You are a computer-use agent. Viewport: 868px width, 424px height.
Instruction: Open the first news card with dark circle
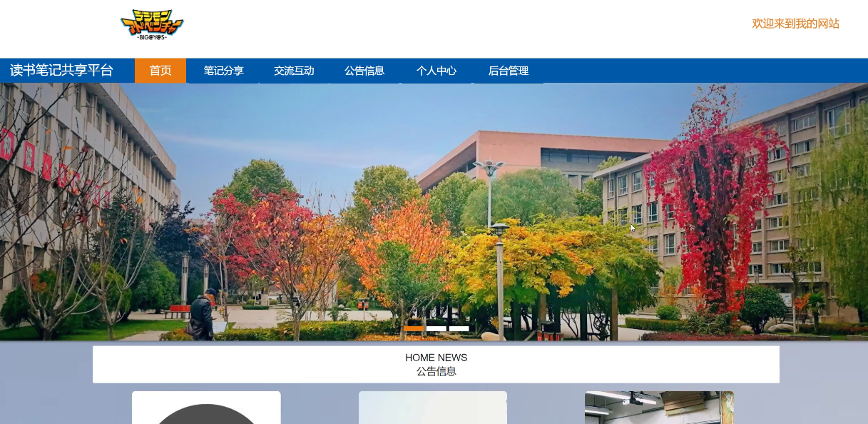pos(206,408)
